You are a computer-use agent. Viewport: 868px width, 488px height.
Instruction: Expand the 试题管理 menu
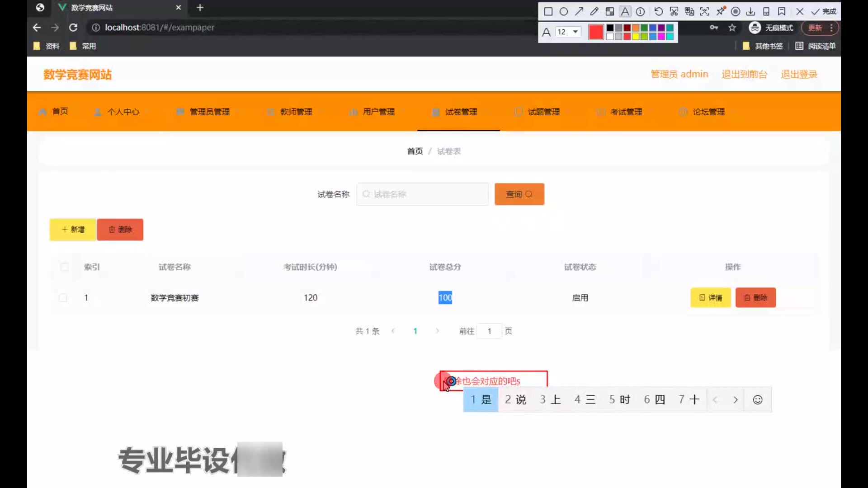[543, 112]
